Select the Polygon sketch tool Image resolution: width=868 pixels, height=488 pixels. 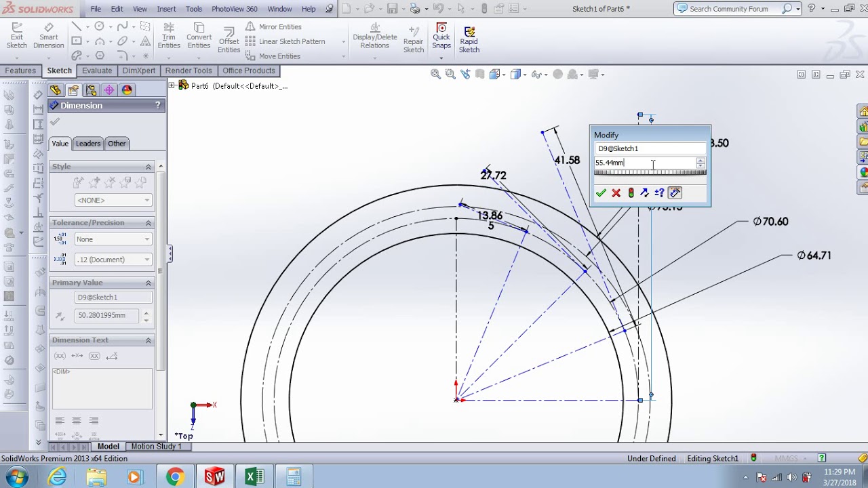(x=100, y=56)
